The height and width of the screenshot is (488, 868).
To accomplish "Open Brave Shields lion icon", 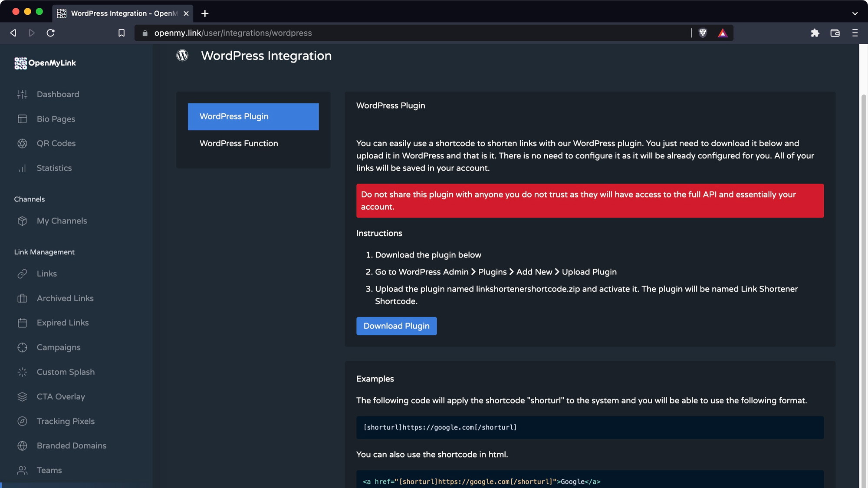I will pyautogui.click(x=703, y=33).
